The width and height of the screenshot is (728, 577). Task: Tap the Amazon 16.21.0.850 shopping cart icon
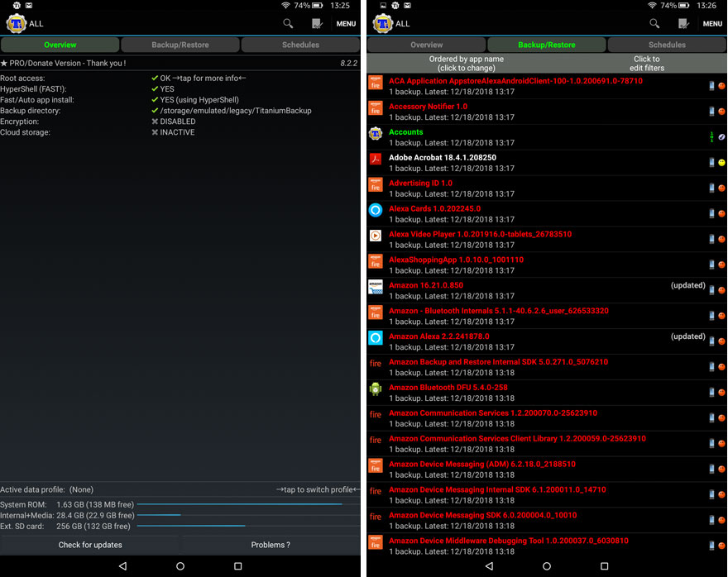point(376,287)
